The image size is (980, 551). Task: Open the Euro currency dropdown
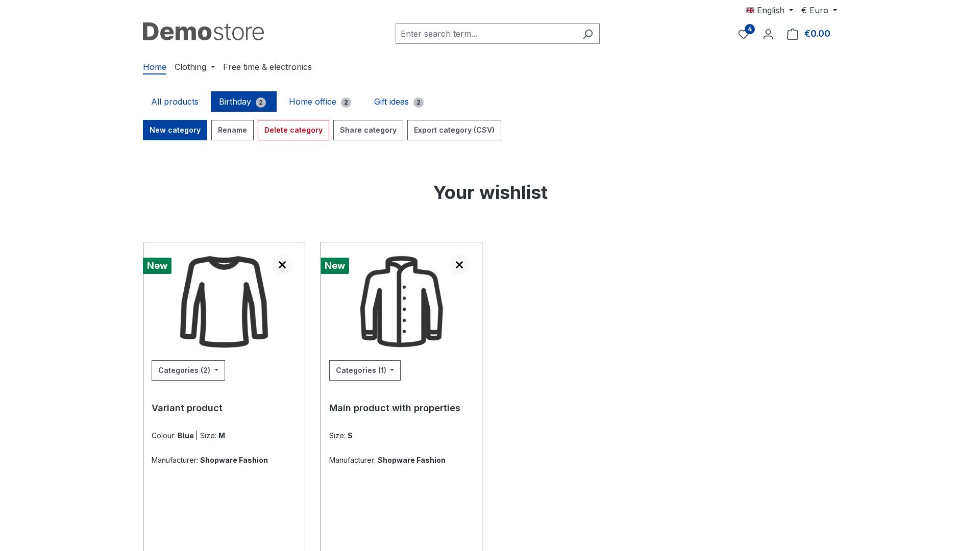(x=819, y=10)
